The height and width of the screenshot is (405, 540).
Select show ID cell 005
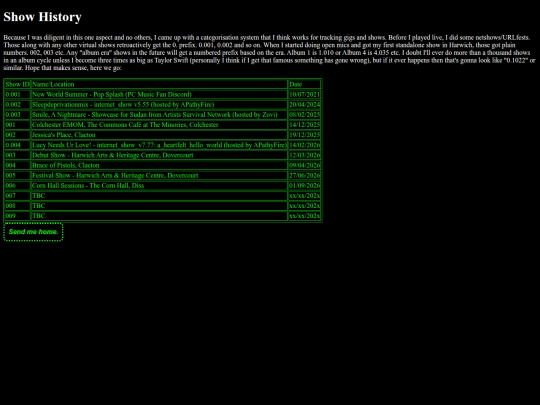pos(17,175)
